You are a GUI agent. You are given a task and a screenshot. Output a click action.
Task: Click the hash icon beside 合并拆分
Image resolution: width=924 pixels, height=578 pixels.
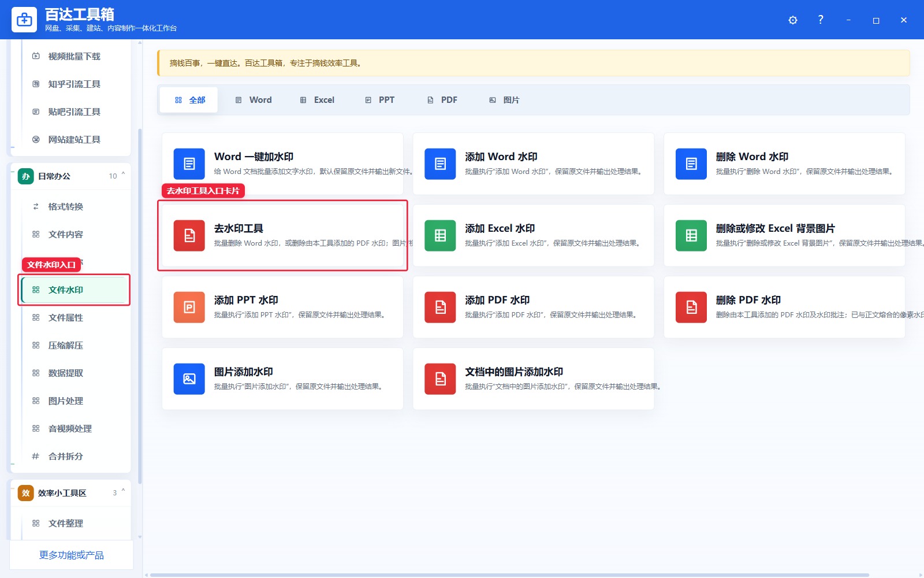click(x=36, y=456)
